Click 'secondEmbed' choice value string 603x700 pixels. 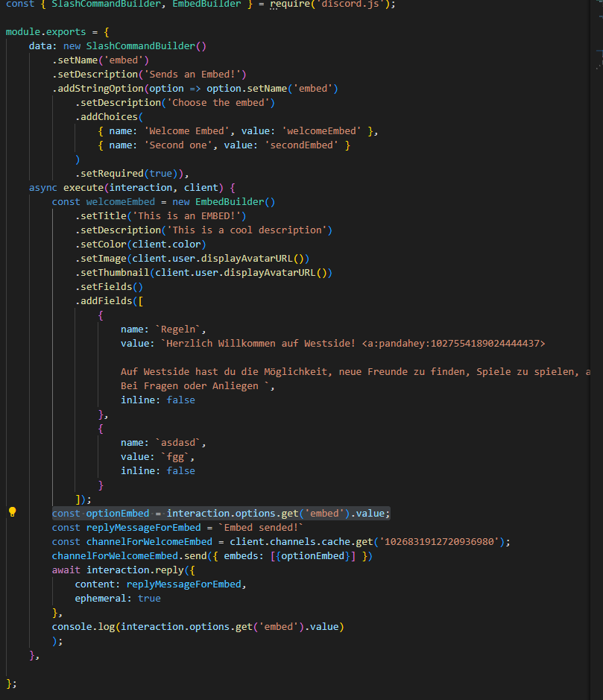[x=301, y=145]
